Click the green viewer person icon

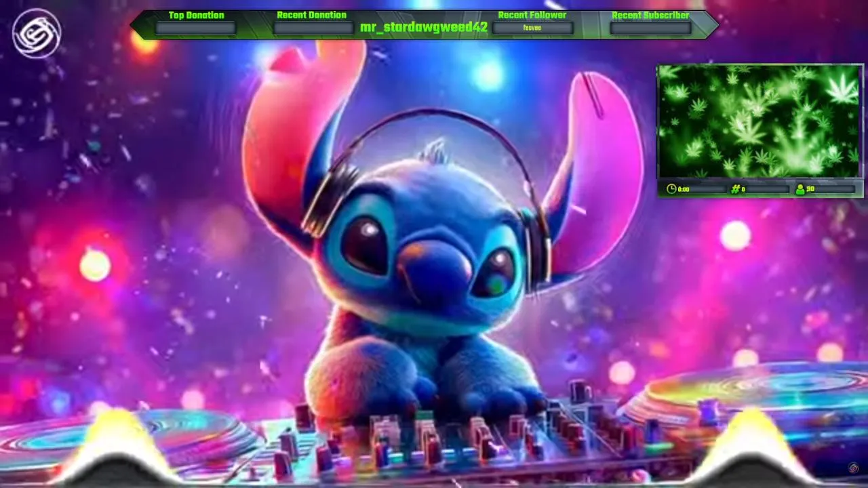tap(800, 189)
